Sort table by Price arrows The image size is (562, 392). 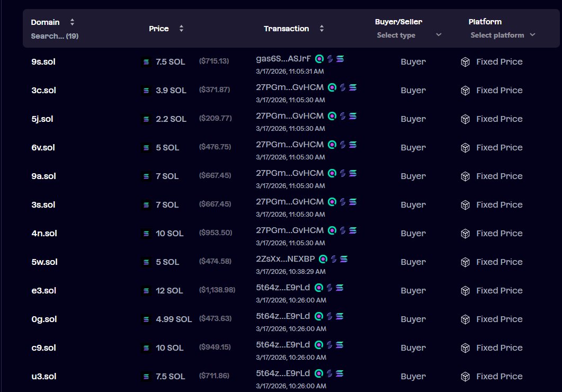click(x=181, y=29)
